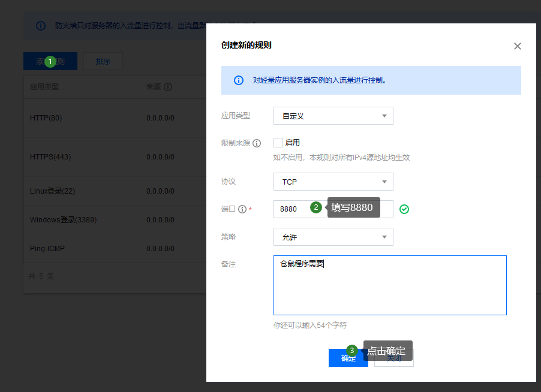541x392 pixels.
Task: Enable the 启用 limit source checkbox
Action: tap(278, 143)
